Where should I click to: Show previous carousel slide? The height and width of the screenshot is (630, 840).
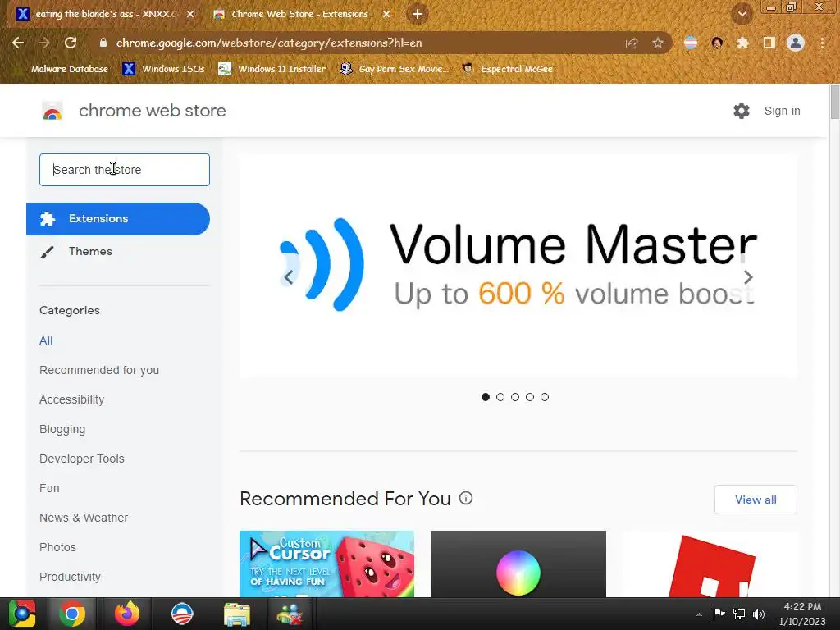point(289,277)
